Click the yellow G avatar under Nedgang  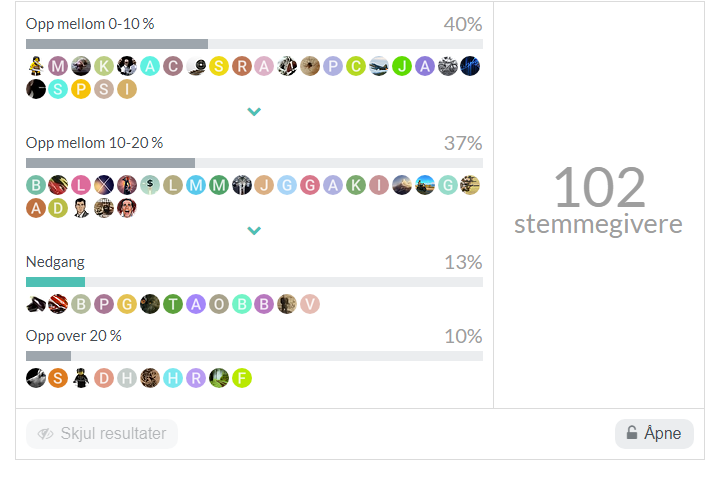pos(127,304)
